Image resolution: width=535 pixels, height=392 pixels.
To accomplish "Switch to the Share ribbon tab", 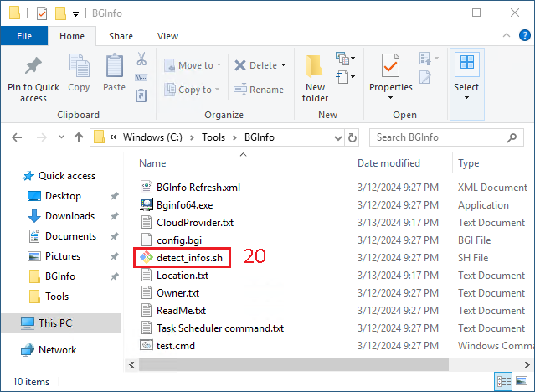I will point(121,36).
